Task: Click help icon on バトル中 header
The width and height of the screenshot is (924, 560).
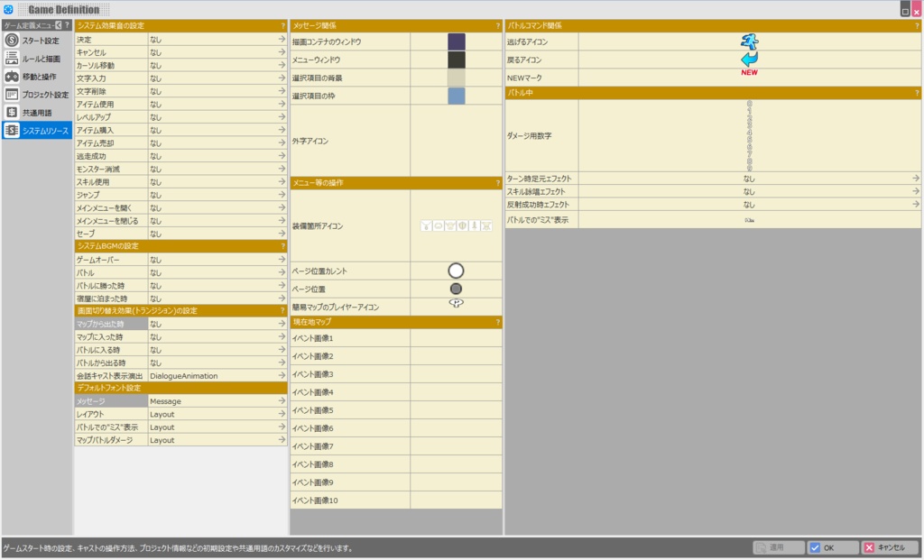Action: [917, 93]
